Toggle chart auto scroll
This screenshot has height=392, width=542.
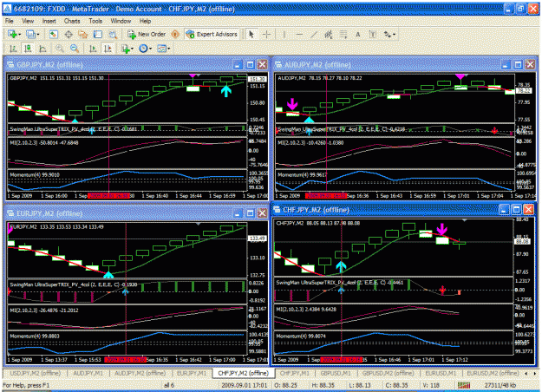[x=93, y=49]
